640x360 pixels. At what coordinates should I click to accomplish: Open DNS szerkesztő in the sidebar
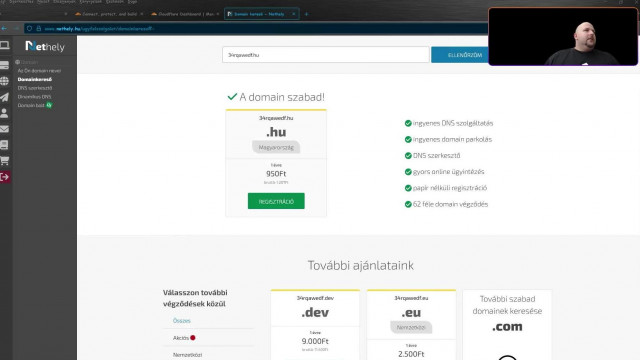tap(35, 88)
